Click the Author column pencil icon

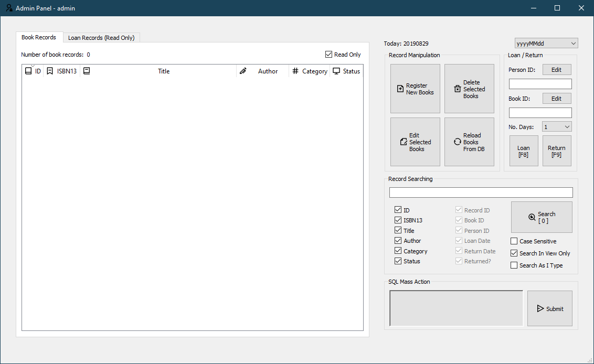coord(243,71)
